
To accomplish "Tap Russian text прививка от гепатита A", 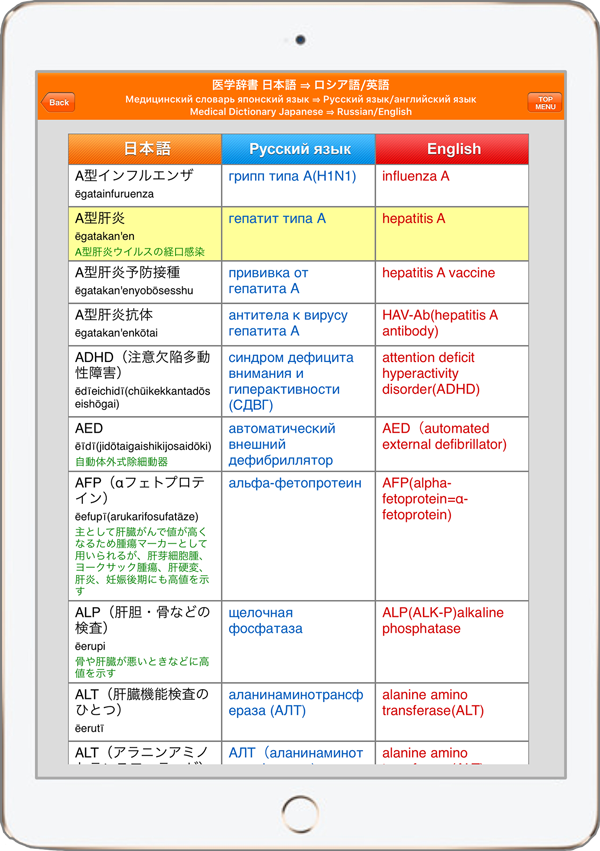I will (x=269, y=281).
